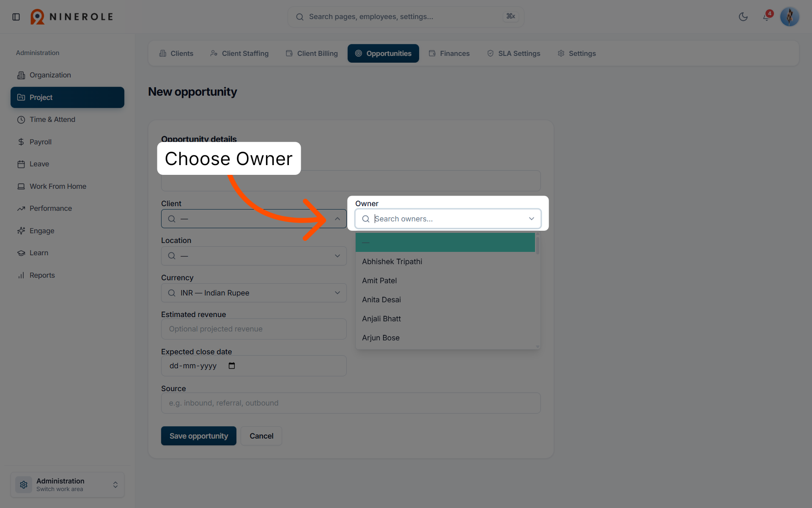812x508 pixels.
Task: Click the Cancel button
Action: [x=261, y=436]
